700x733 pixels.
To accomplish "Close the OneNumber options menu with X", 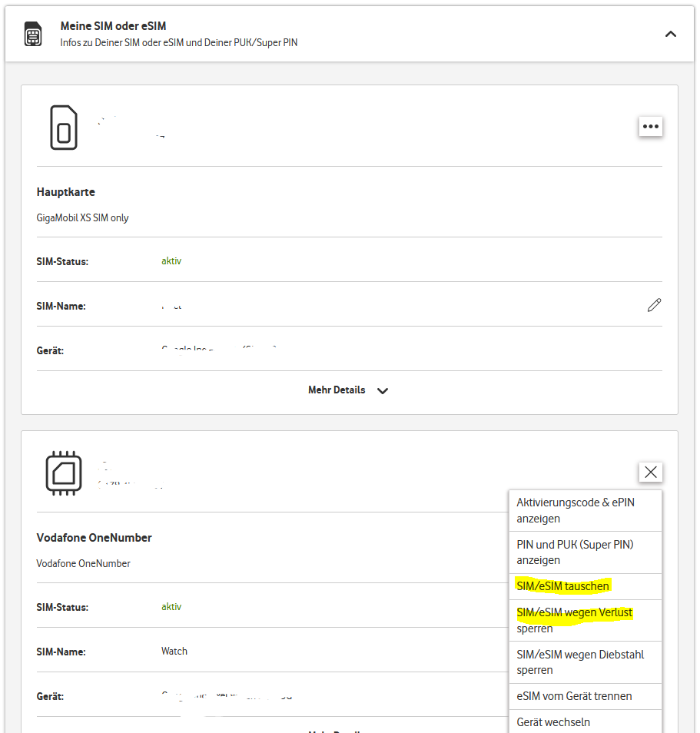I will coord(650,472).
